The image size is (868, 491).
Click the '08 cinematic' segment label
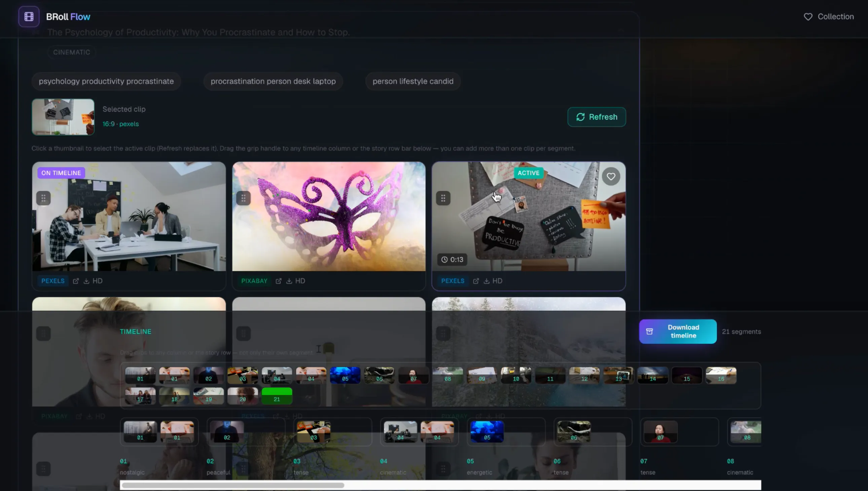pos(740,467)
